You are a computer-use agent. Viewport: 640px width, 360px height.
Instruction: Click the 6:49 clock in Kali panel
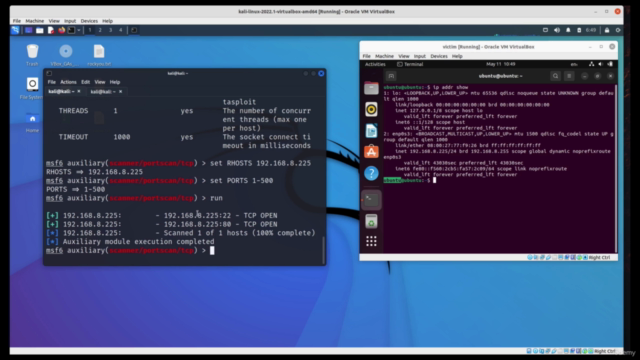pyautogui.click(x=591, y=30)
